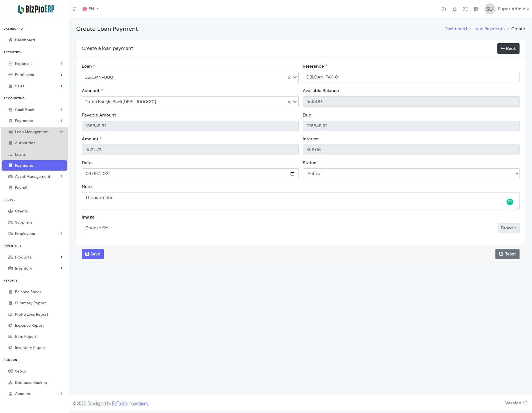Click the Reset button

[507, 254]
